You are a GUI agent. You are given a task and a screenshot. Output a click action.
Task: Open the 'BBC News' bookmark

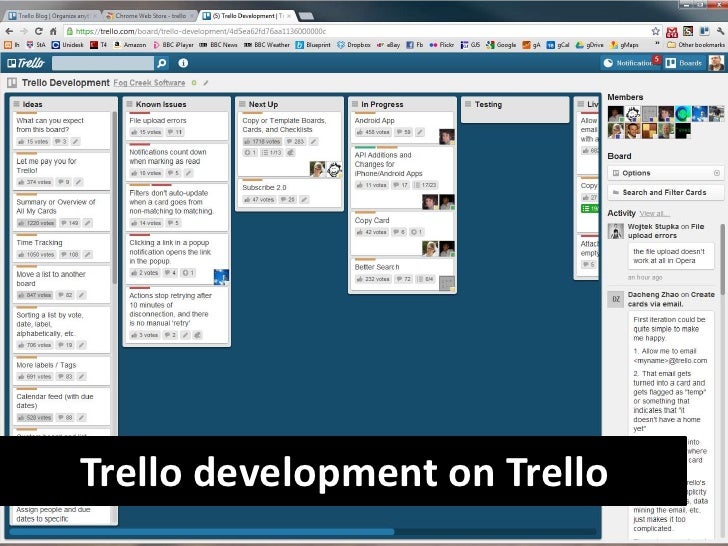click(x=218, y=45)
